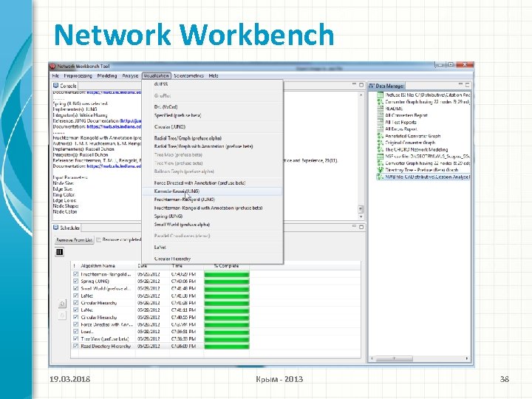Toggle the Spring (JUNG) scheduler row checkbox
Screen dimensions: 532x399
[x=75, y=282]
